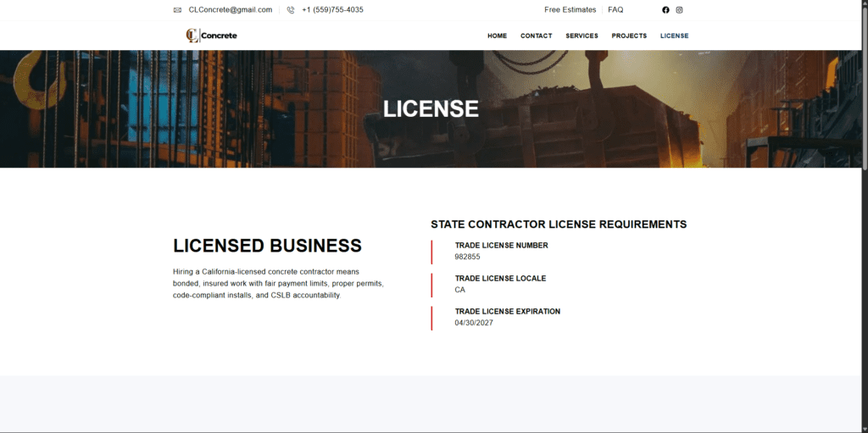Image resolution: width=868 pixels, height=433 pixels.
Task: Open the PROJECTS menu item
Action: click(629, 36)
